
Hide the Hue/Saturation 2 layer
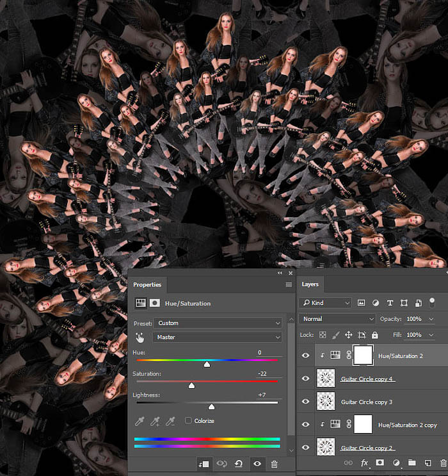point(306,355)
